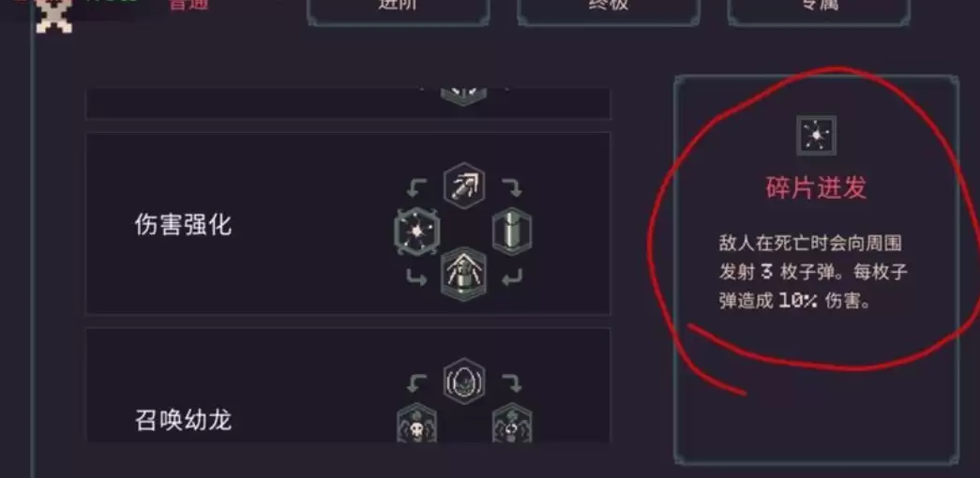Select the dragon egg hexagon in 召唤幼龙
The image size is (980, 478).
click(x=464, y=381)
